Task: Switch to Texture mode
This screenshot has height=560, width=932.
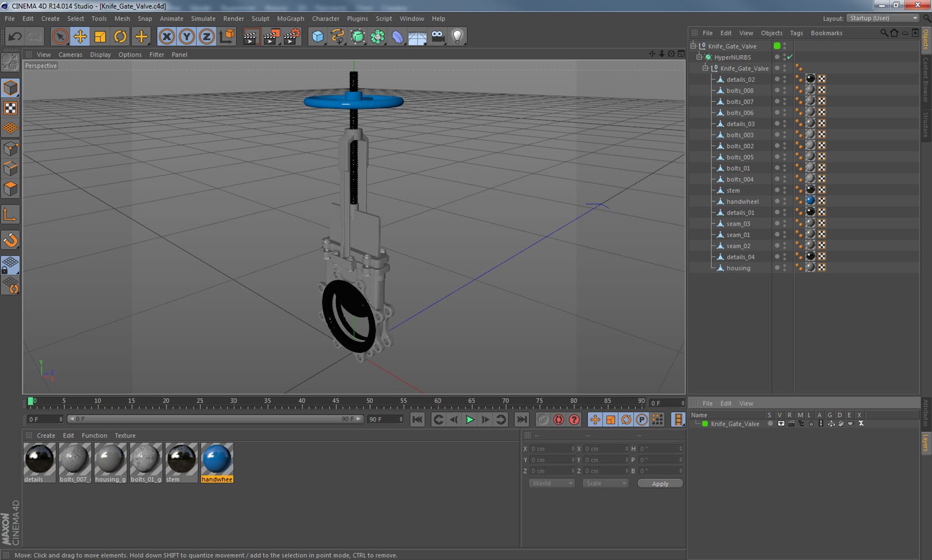Action: tap(10, 108)
